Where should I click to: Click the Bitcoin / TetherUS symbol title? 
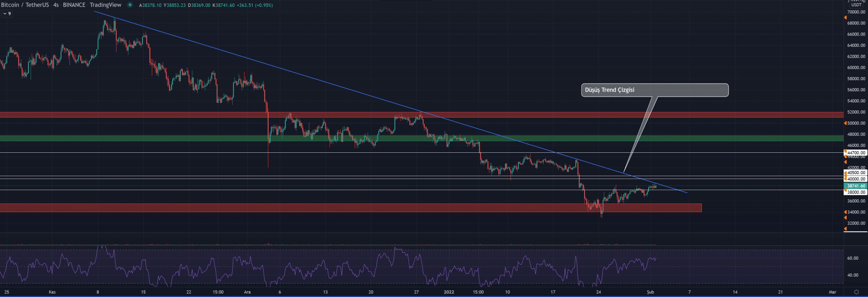25,5
